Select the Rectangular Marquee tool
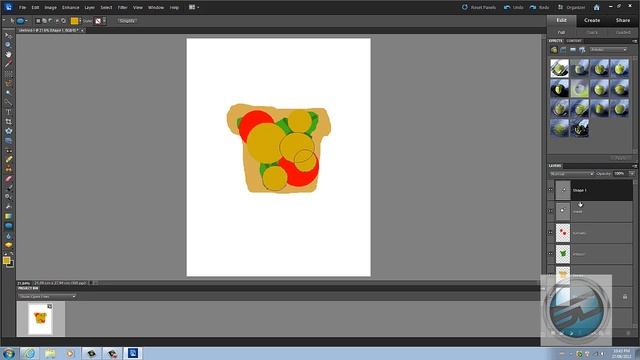Screen dimensions: 640x360 pyautogui.click(x=8, y=74)
